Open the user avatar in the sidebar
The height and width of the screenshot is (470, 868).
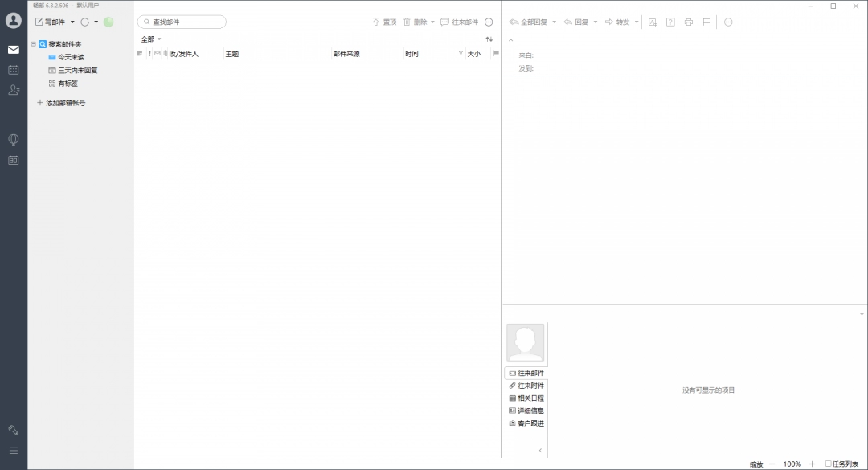pos(14,20)
